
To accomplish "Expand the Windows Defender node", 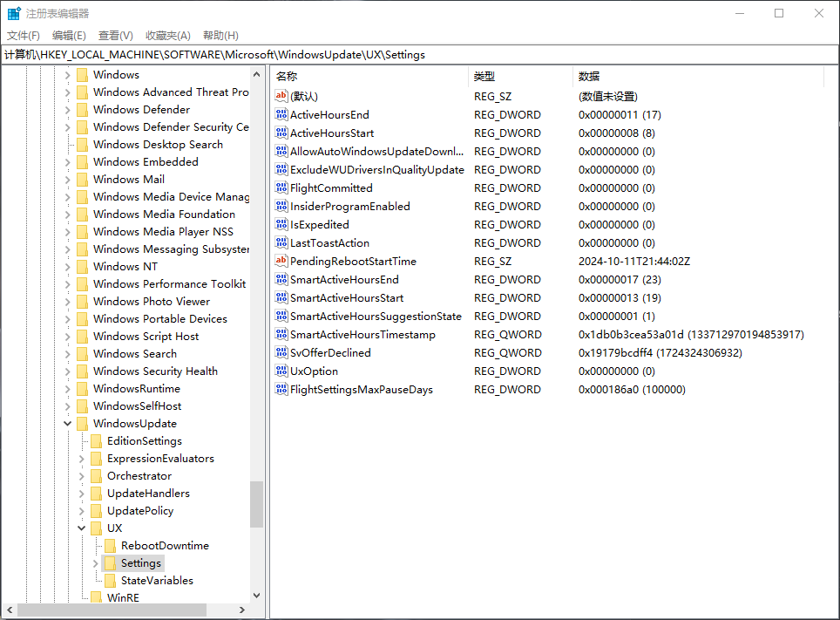I will pos(67,109).
